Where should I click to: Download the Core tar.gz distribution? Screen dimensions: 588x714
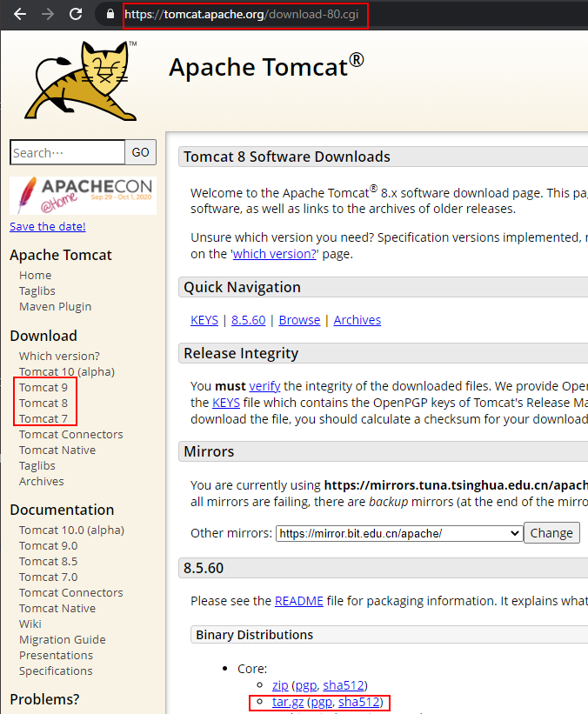point(288,702)
